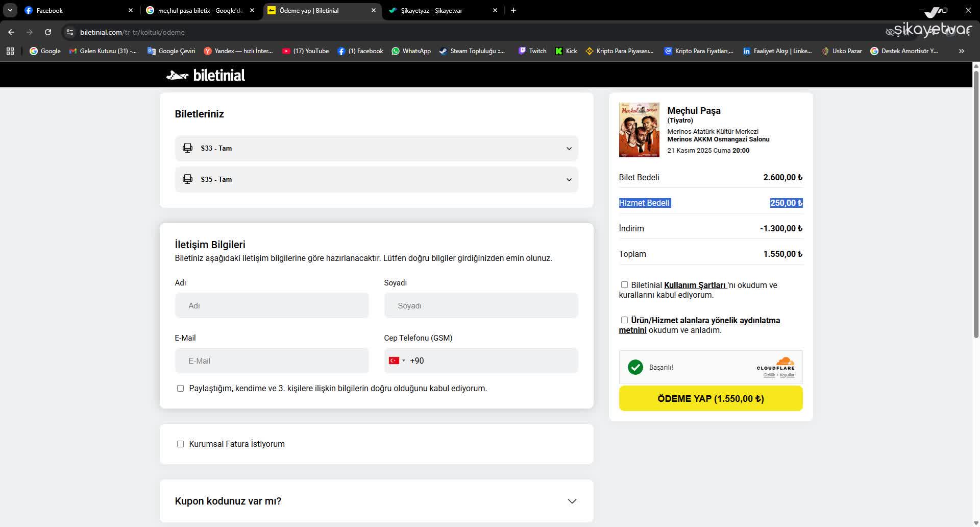Screen dimensions: 980x527
Task: Expand the S35 - Tam ticket row
Action: 376,179
